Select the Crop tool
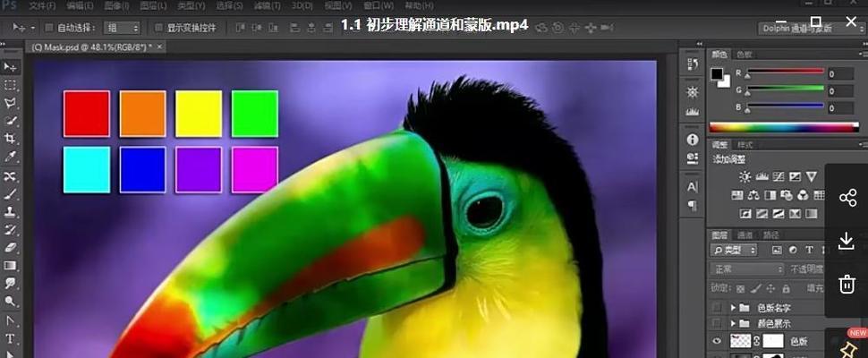This screenshot has width=868, height=358. click(10, 139)
